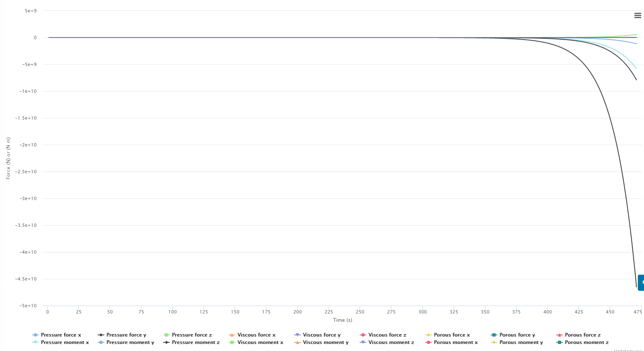This screenshot has height=351, width=644.
Task: Open the chart context menu hamburger icon
Action: pyautogui.click(x=637, y=16)
